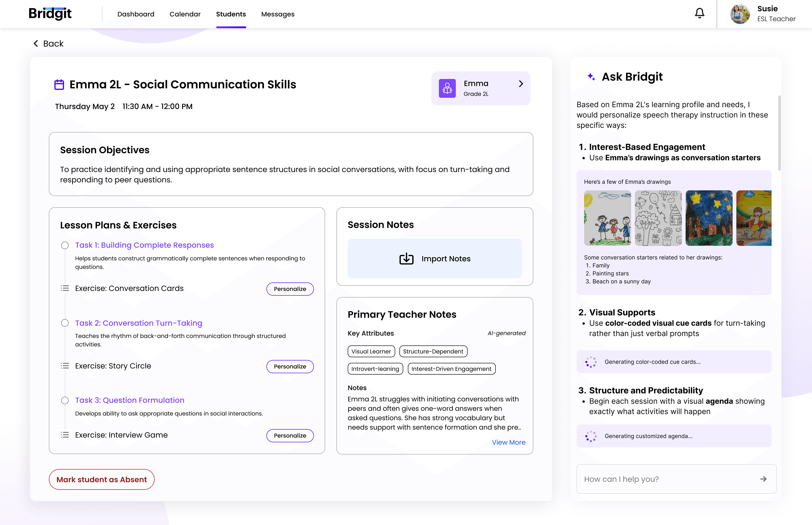Click 'Painting stars' conversation starter
This screenshot has height=525, width=812.
[x=611, y=274]
